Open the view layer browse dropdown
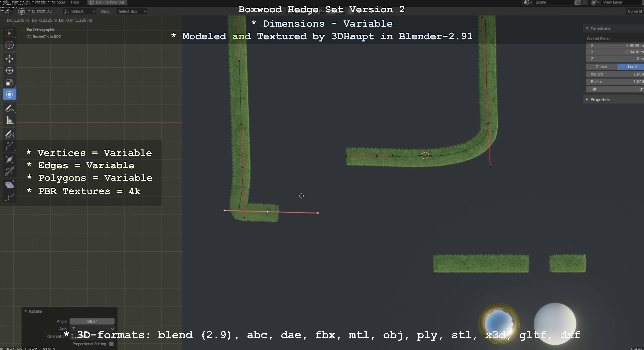644x350 pixels. click(596, 2)
